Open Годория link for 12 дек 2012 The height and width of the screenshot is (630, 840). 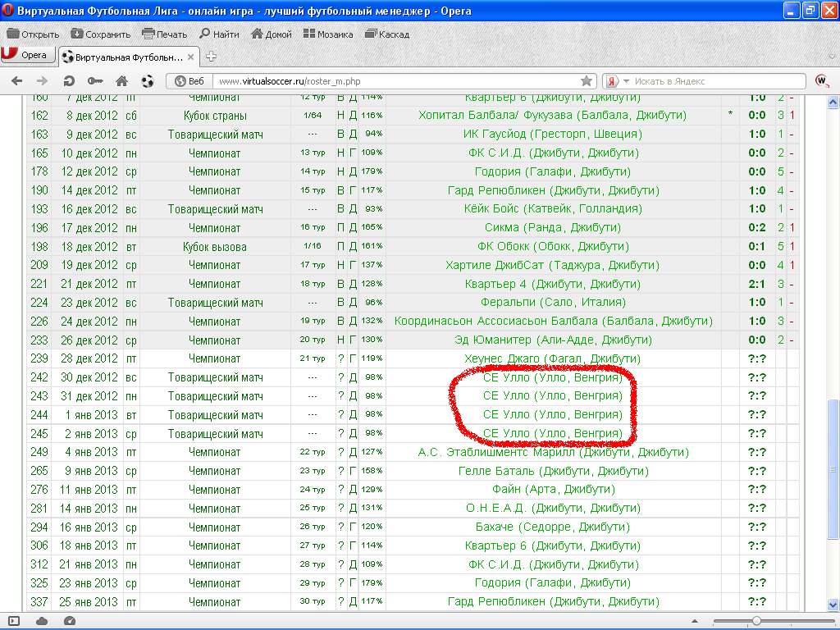(x=552, y=171)
